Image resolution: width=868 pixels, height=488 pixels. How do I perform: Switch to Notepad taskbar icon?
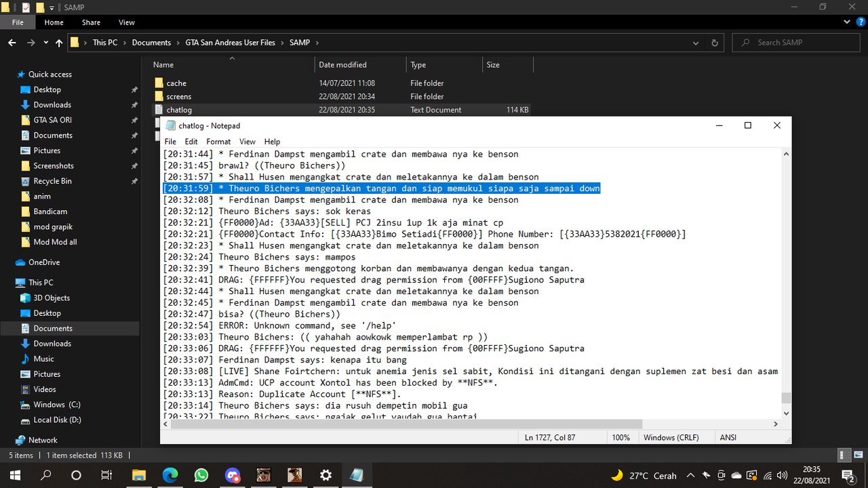point(357,475)
